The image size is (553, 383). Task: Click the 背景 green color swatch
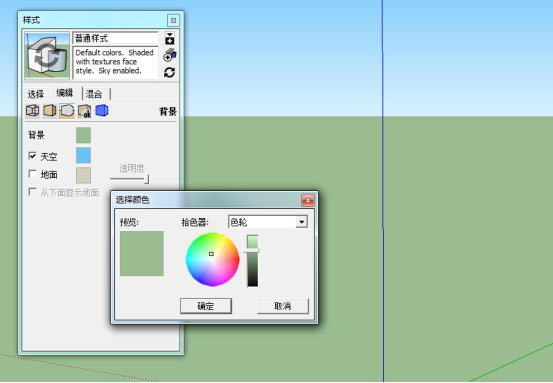(84, 135)
